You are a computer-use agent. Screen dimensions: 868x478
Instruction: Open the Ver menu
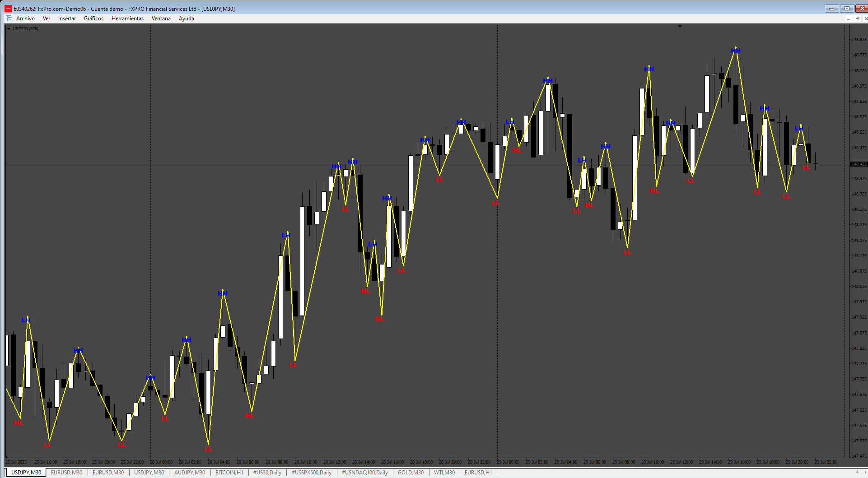point(47,19)
